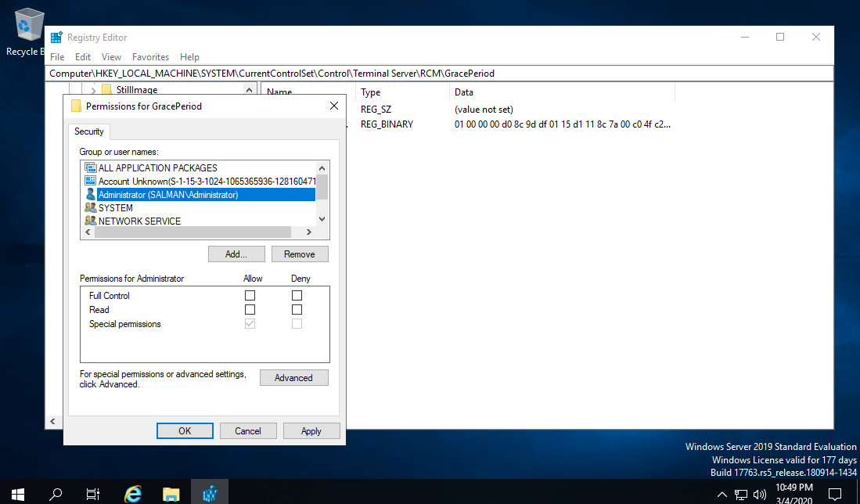Click the Registry Editor title bar icon
This screenshot has width=860, height=504.
coord(56,38)
